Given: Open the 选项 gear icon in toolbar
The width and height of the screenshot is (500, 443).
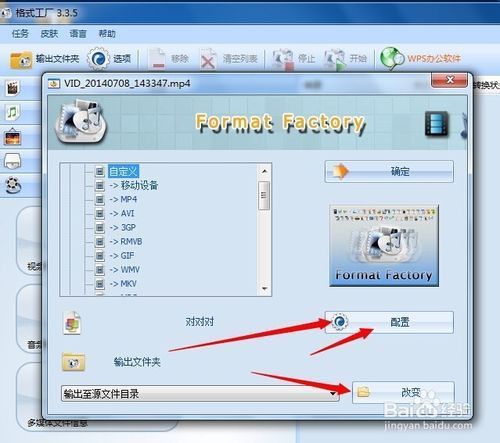Looking at the screenshot, I should (x=98, y=59).
